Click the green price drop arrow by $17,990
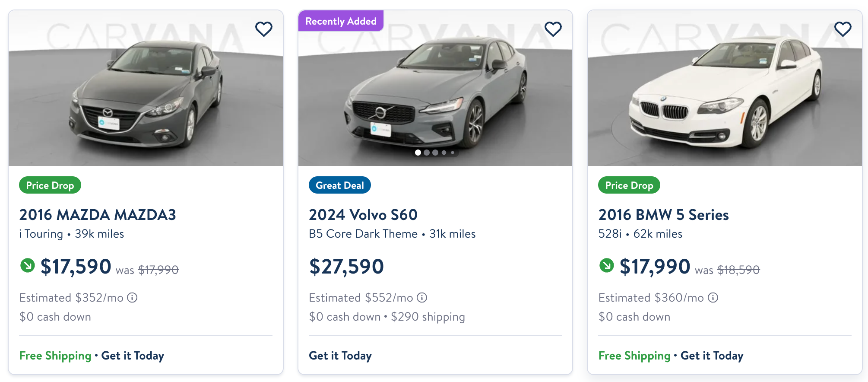Screen dimensions: 868x382 [x=607, y=265]
